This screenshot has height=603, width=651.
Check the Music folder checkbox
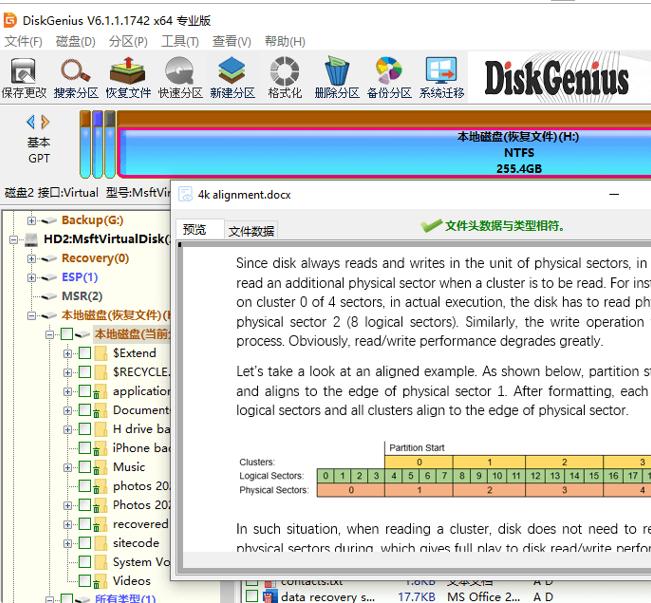point(85,467)
